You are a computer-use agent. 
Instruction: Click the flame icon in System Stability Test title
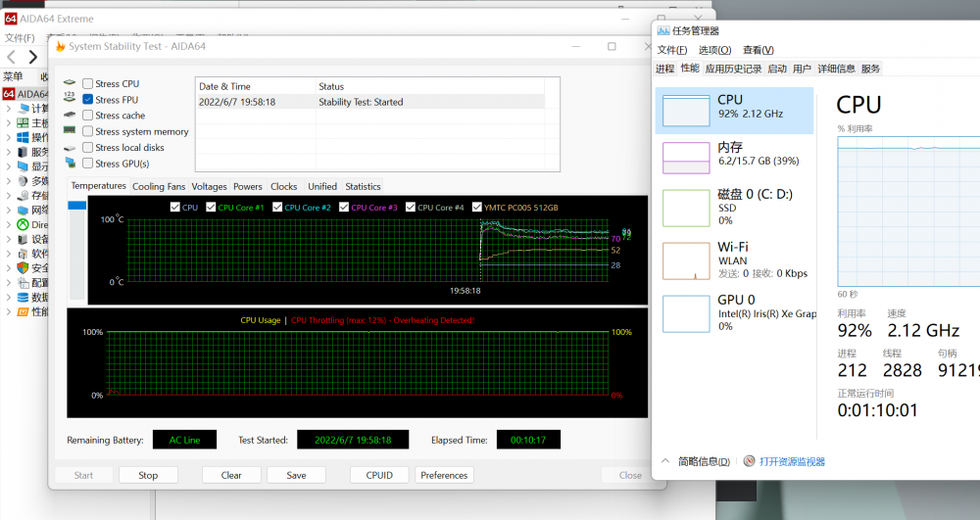click(x=60, y=46)
